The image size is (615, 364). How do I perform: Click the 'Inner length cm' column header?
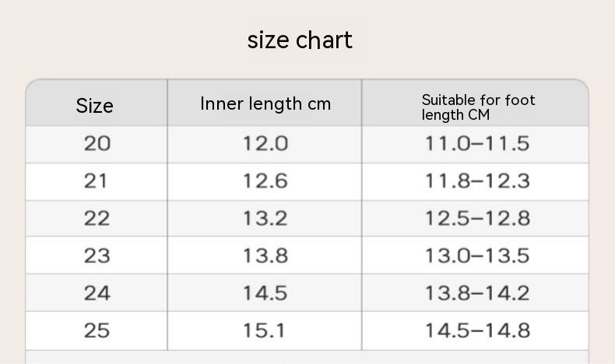265,103
